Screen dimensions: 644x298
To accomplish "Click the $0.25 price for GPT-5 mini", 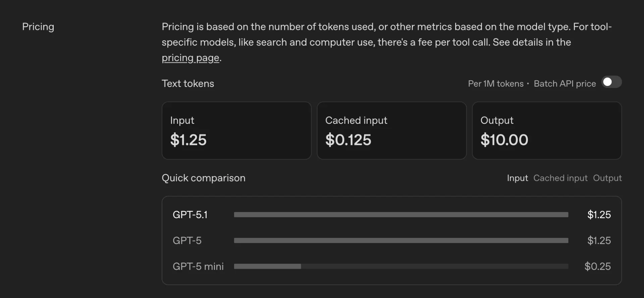I will (598, 266).
